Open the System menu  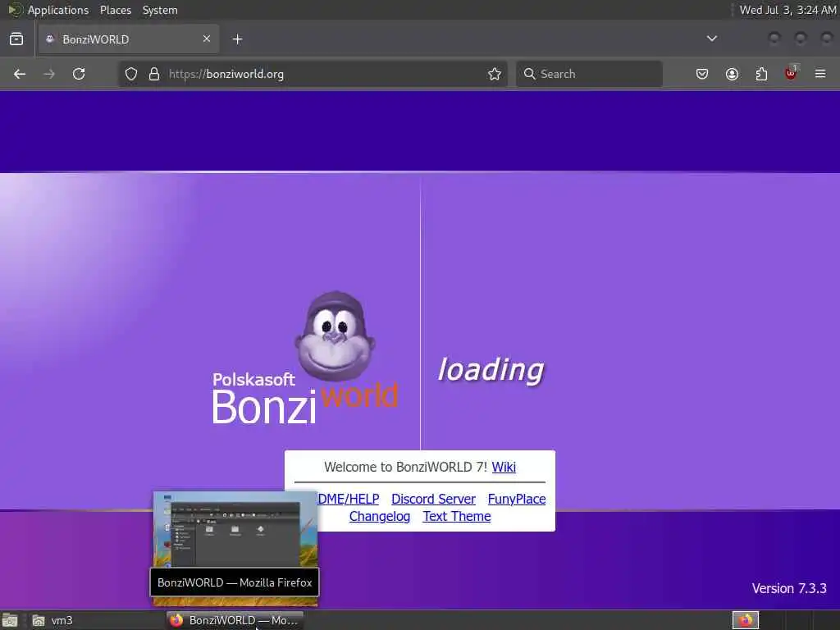(160, 10)
